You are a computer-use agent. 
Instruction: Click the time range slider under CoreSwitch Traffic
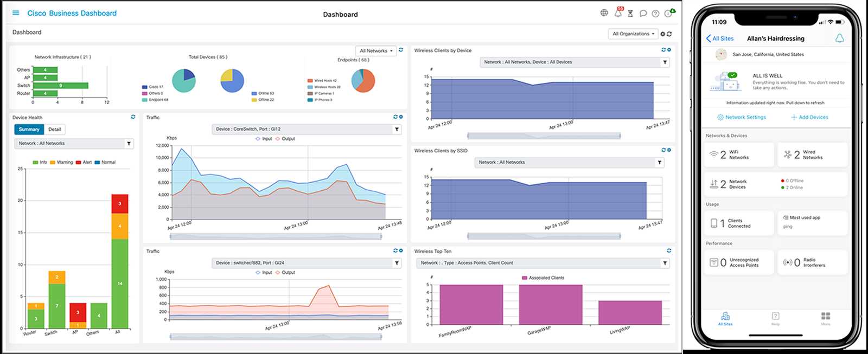(275, 236)
